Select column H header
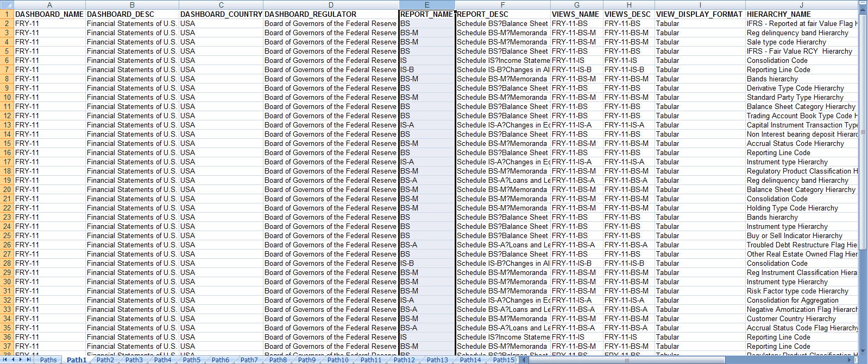868x364 pixels. coord(629,5)
